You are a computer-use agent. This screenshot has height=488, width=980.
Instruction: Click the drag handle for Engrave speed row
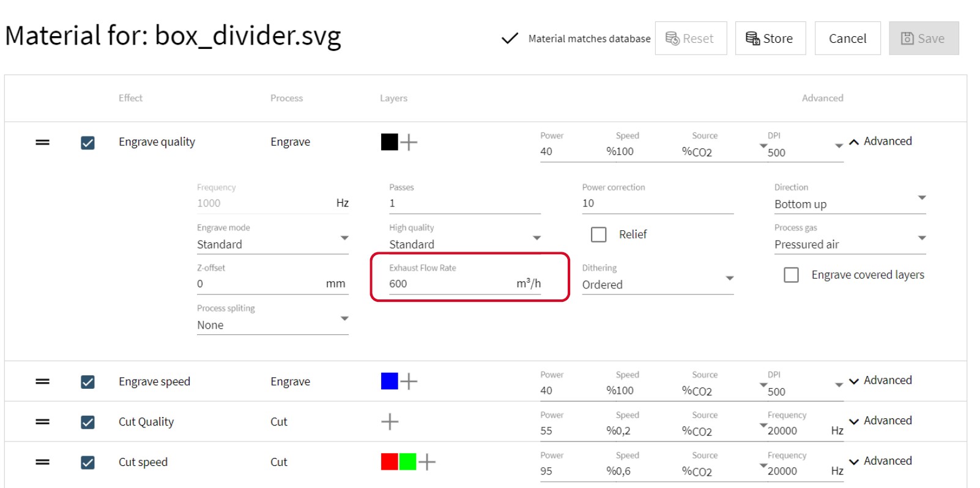click(42, 381)
